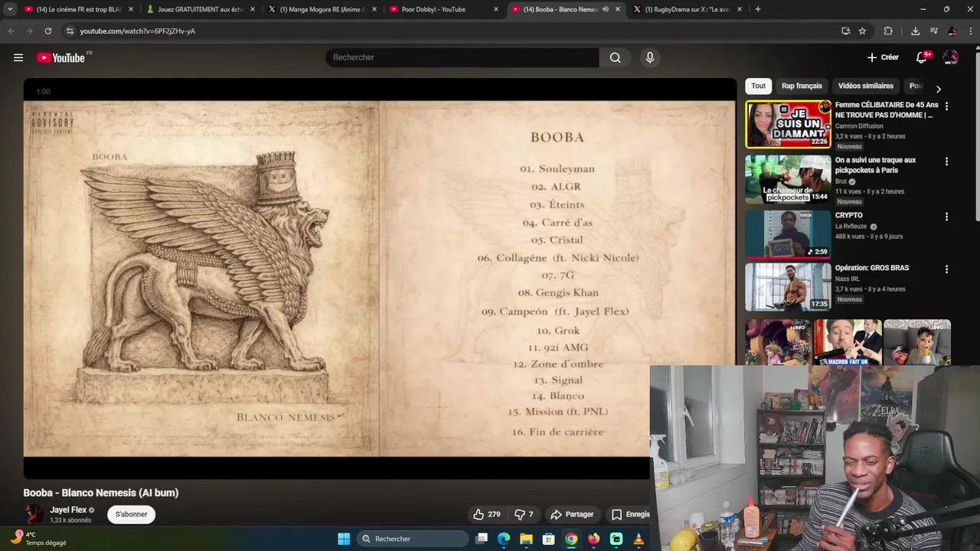Save the video with Enregistrer

tap(630, 514)
